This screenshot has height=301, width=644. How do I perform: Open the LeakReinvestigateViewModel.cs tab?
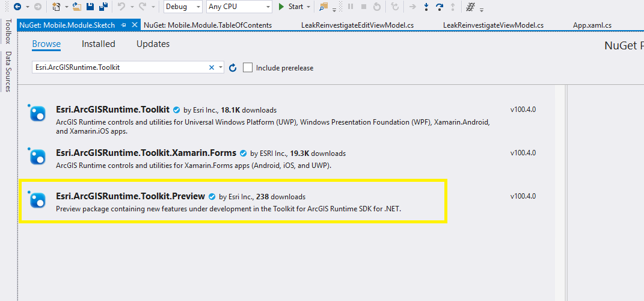coord(493,25)
